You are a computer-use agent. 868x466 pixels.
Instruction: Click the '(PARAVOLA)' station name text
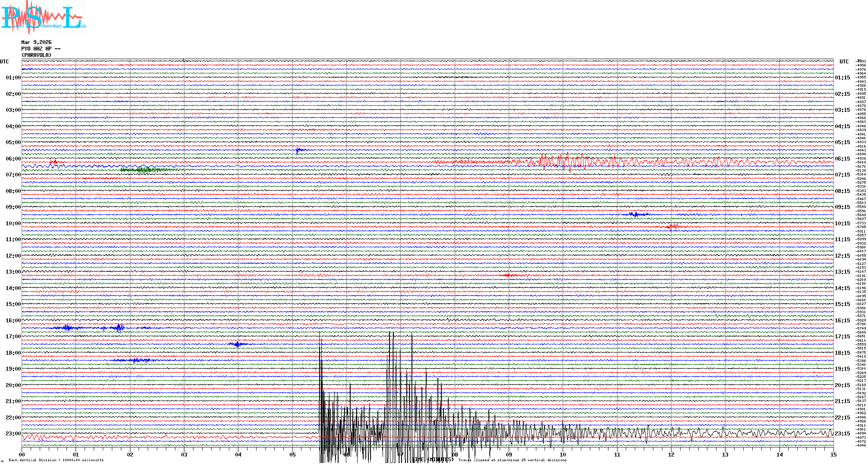(36, 55)
